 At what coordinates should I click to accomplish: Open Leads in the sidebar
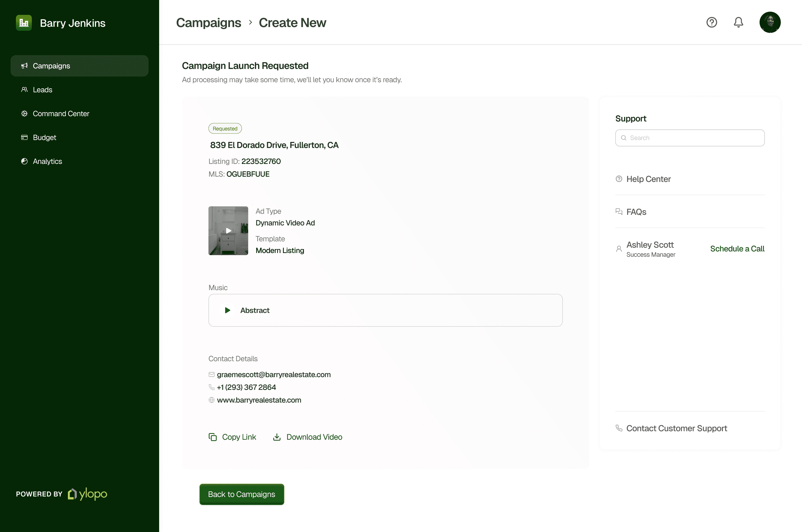[42, 90]
